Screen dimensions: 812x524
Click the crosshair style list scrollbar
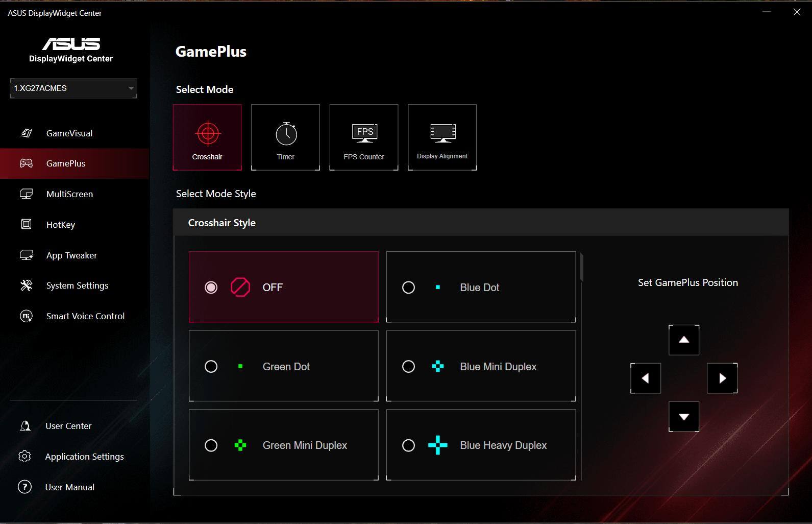[x=581, y=267]
